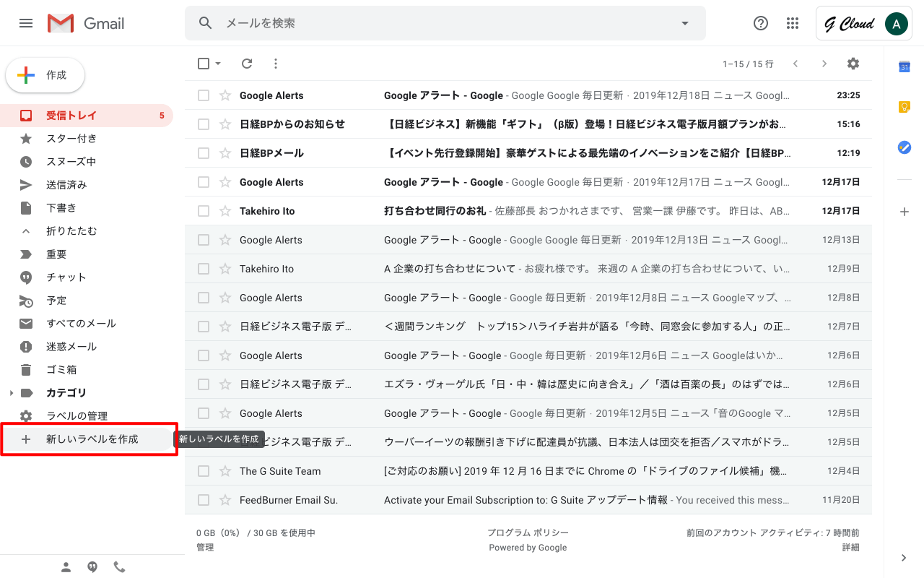Click 新しいラベルを作成
924x578 pixels.
pos(87,439)
